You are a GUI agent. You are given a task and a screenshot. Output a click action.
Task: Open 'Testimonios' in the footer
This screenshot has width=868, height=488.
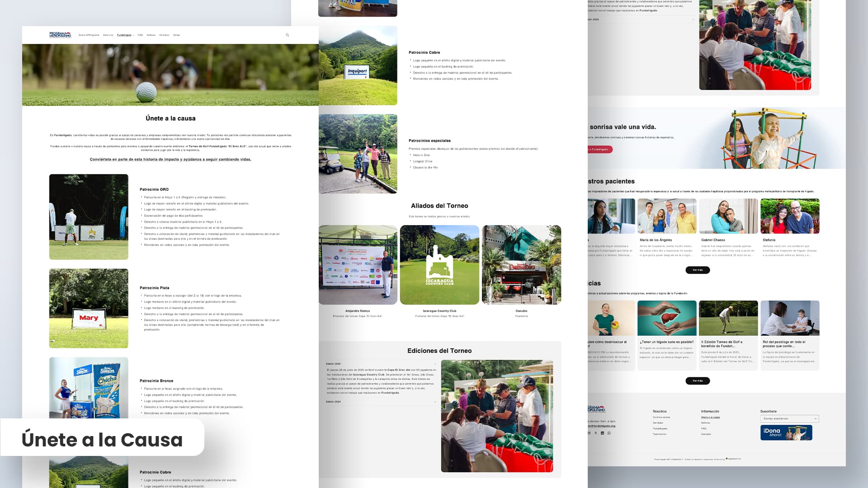click(x=660, y=434)
